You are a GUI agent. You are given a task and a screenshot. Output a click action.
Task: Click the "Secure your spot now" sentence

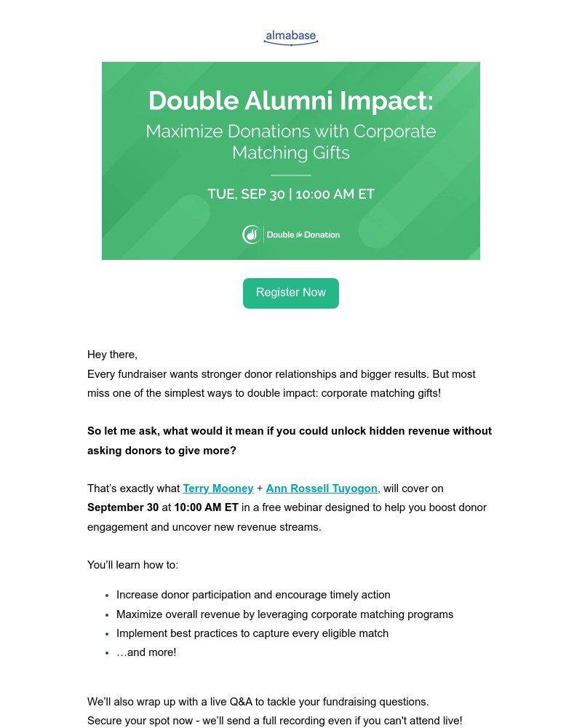274,721
